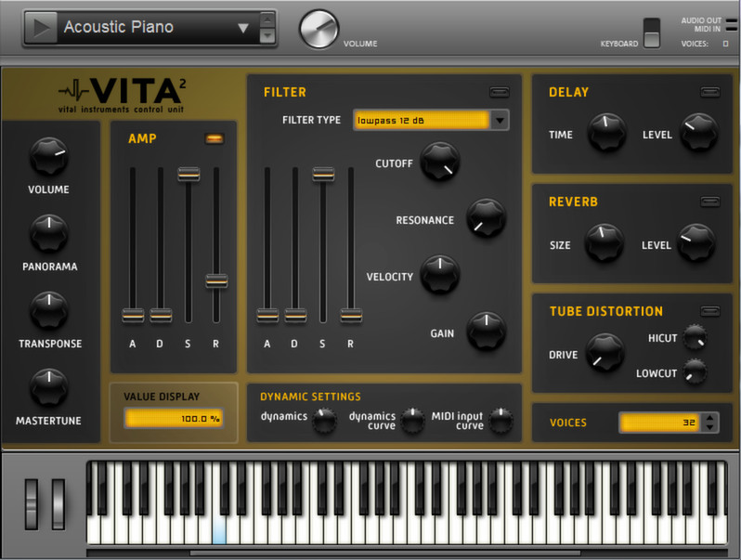
Task: Click the AMP sustain slider handle
Action: [x=188, y=174]
